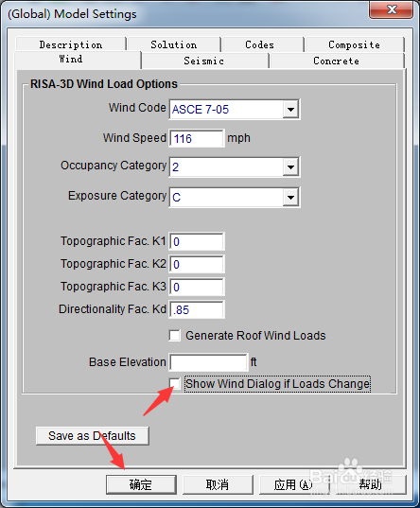Enable Generate Roof Wind Loads checkbox

175,335
